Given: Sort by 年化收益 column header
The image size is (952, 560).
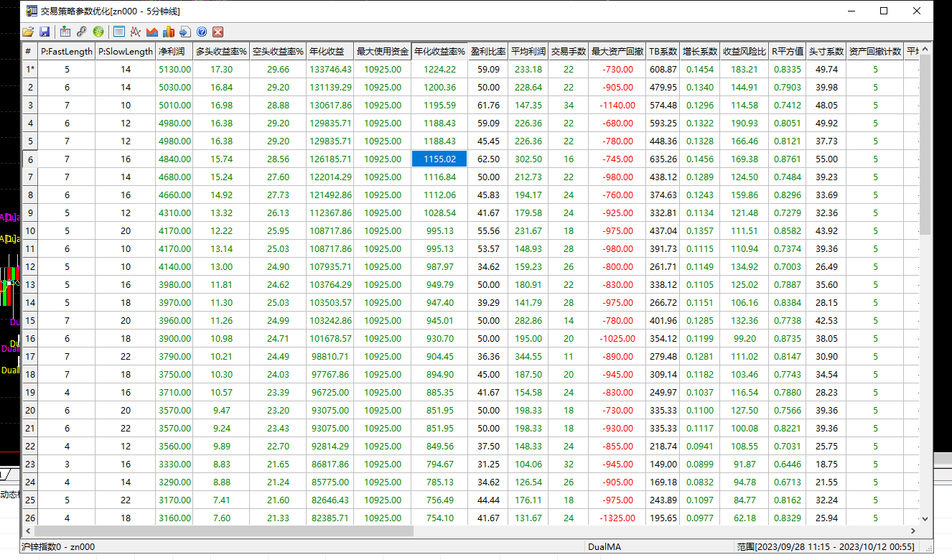Looking at the screenshot, I should coord(330,51).
